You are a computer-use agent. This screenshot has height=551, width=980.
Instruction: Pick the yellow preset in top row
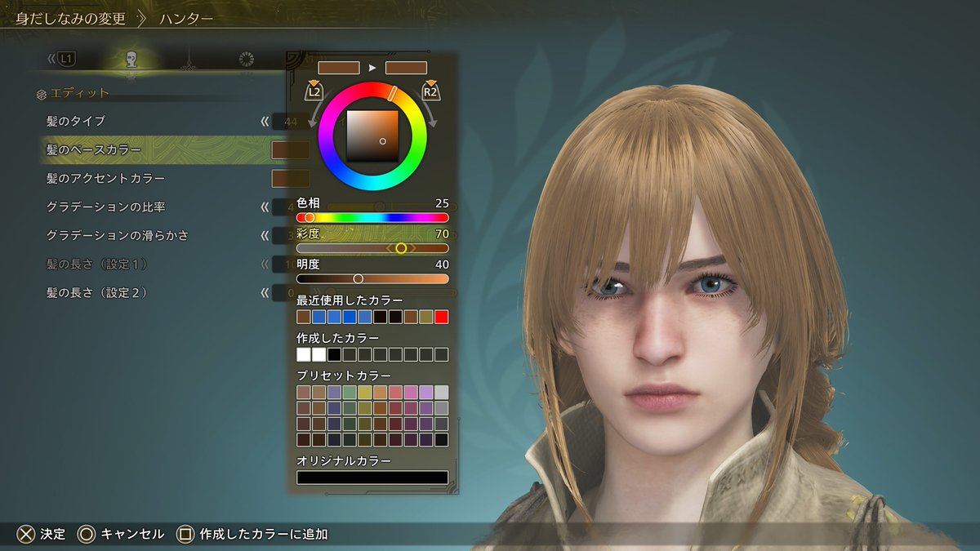pyautogui.click(x=365, y=393)
